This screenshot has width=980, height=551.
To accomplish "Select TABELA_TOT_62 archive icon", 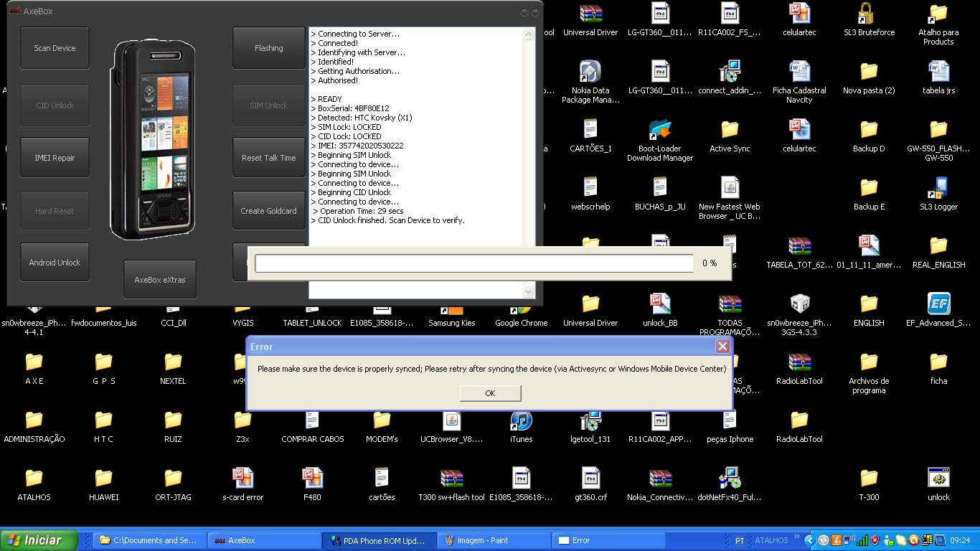I will tap(799, 246).
